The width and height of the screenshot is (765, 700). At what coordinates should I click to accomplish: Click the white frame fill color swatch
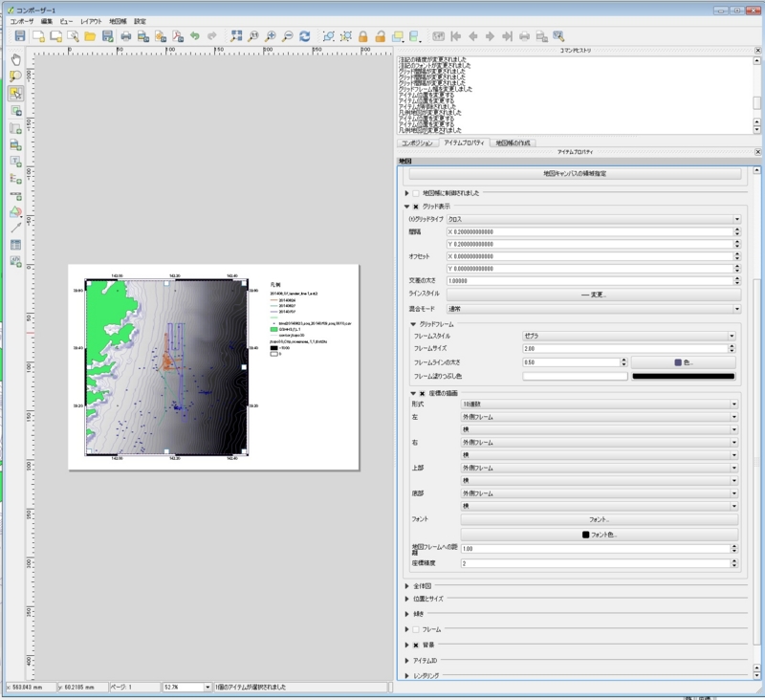coord(576,376)
